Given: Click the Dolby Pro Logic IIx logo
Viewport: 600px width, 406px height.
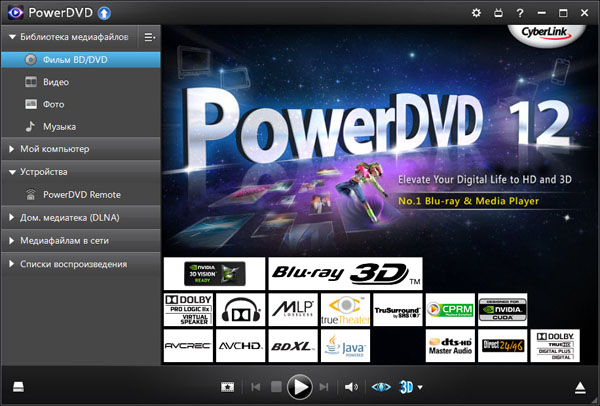Looking at the screenshot, I should (x=188, y=310).
